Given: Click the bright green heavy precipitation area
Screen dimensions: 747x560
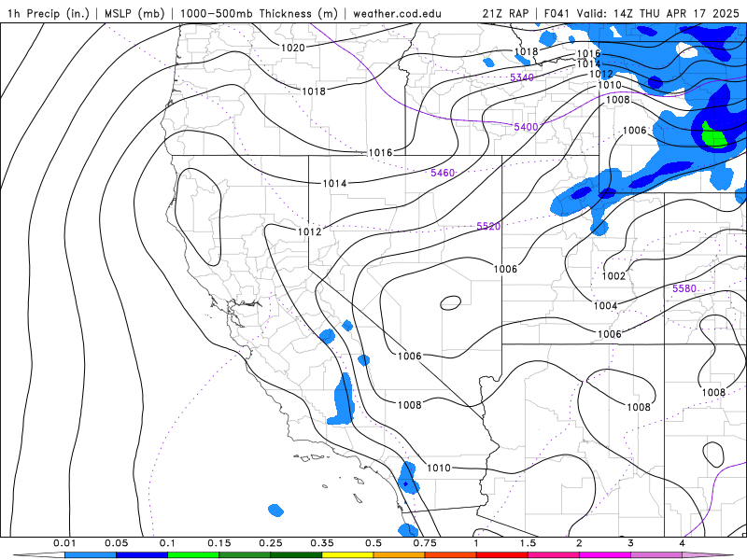Looking at the screenshot, I should [713, 136].
